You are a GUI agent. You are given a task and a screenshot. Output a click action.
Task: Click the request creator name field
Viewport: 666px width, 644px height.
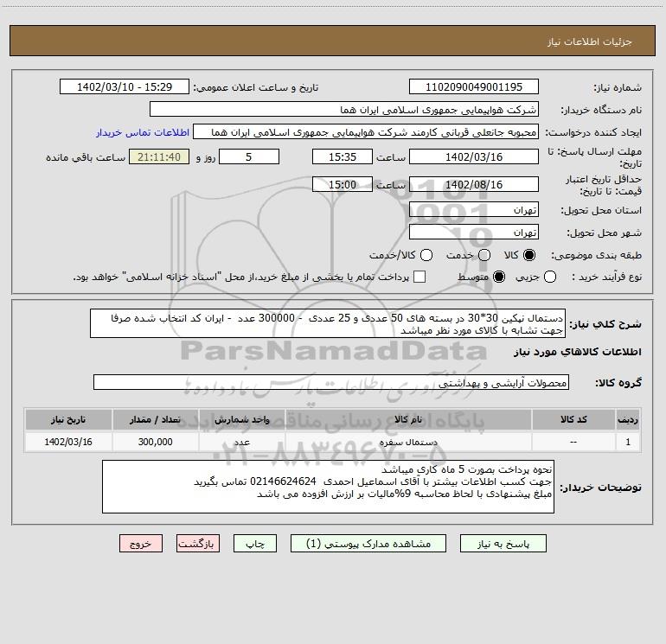[x=366, y=132]
